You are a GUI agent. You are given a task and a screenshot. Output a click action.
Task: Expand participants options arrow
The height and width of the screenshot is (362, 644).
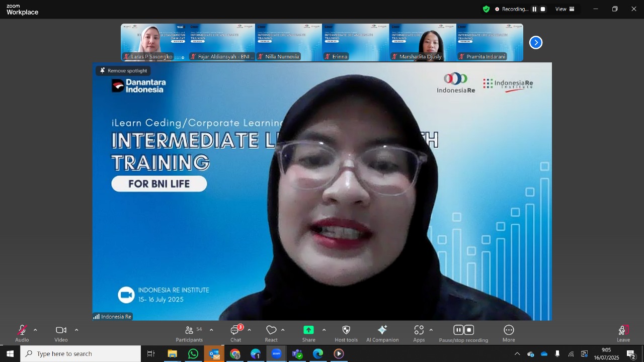[211, 330]
